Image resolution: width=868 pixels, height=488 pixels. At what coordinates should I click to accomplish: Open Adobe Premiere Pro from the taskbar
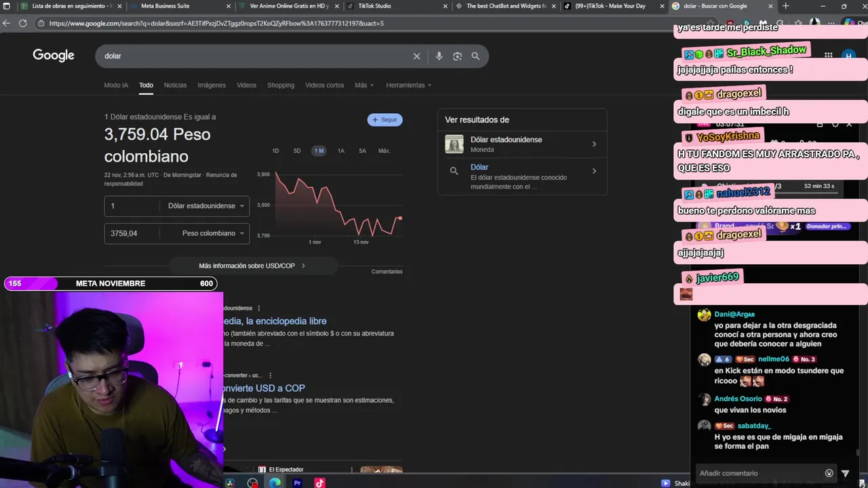coord(297,483)
